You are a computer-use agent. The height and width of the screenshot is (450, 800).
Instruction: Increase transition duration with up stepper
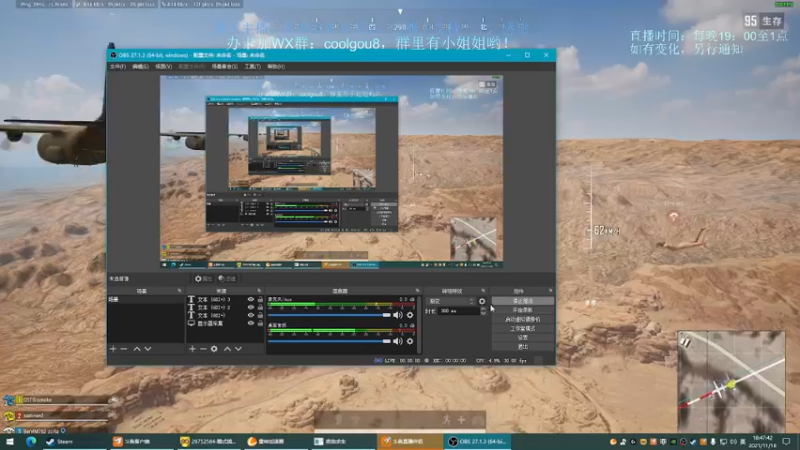(x=483, y=309)
